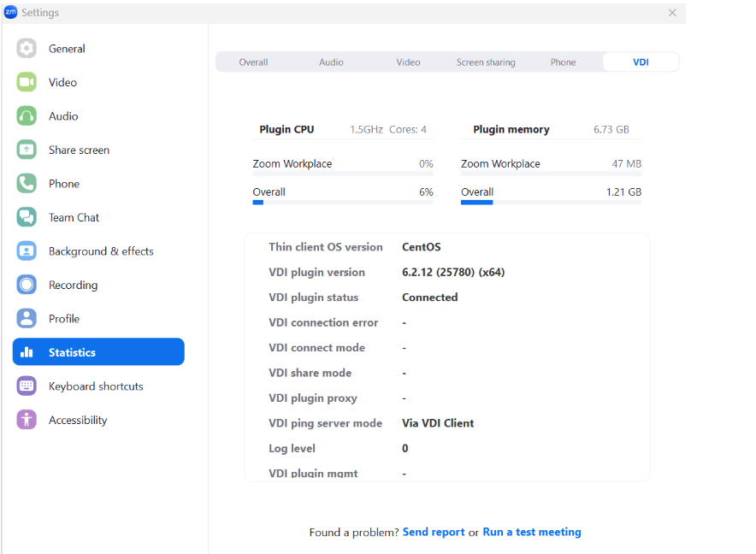Click the Profile person icon
Screen dimensions: 756x554
click(27, 318)
